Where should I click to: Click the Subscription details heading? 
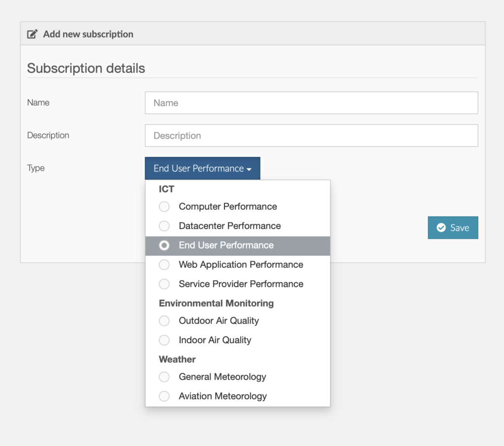tap(86, 68)
